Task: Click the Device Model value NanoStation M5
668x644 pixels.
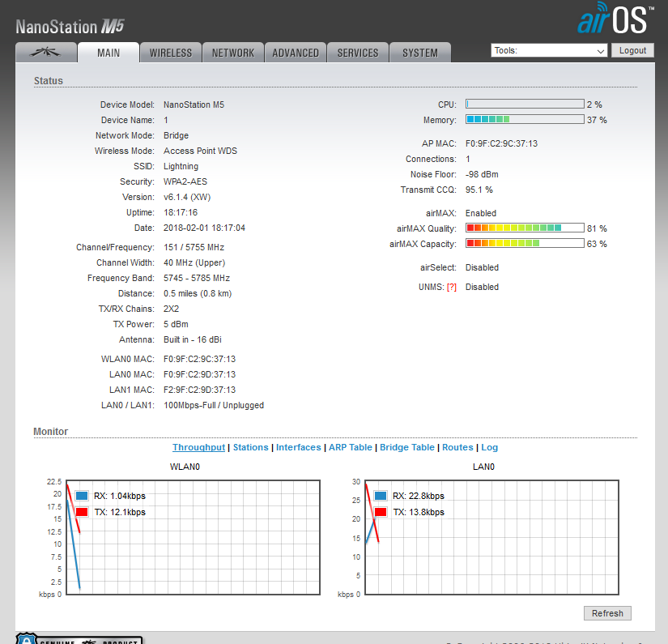Action: [x=194, y=104]
